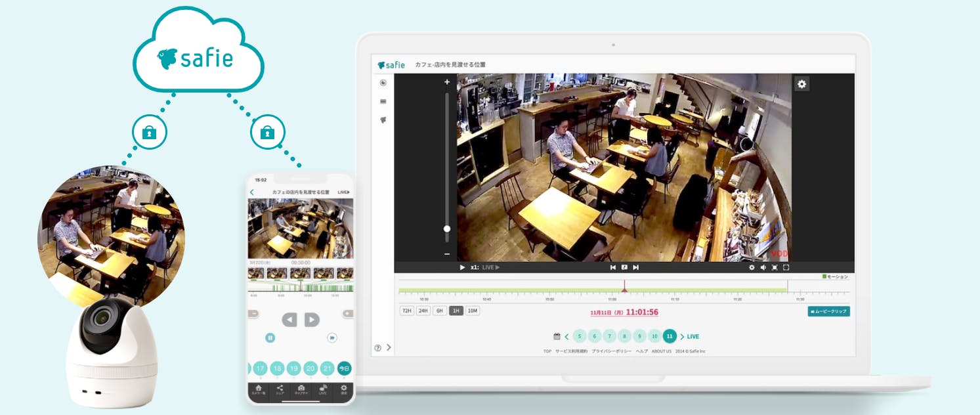
Task: Select the 24H timeline range
Action: 423,311
